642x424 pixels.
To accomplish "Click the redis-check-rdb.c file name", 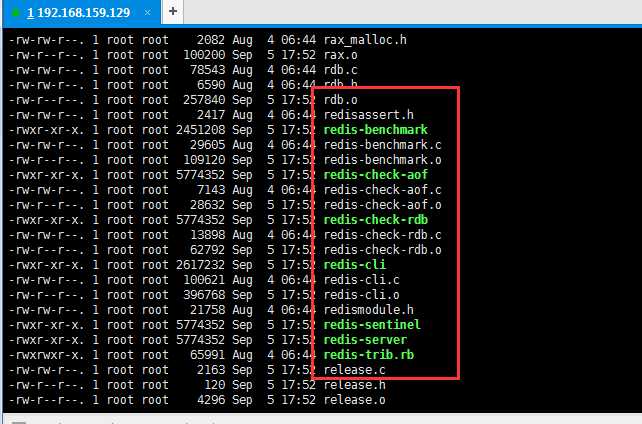I will [382, 235].
